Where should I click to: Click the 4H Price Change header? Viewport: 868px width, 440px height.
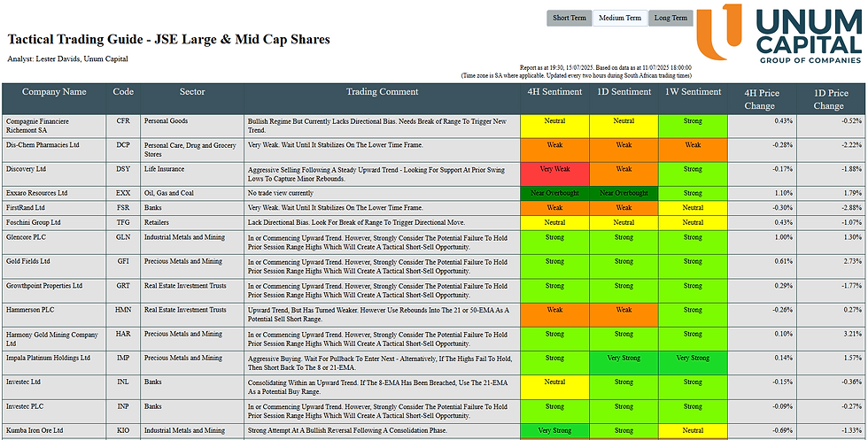coord(763,99)
